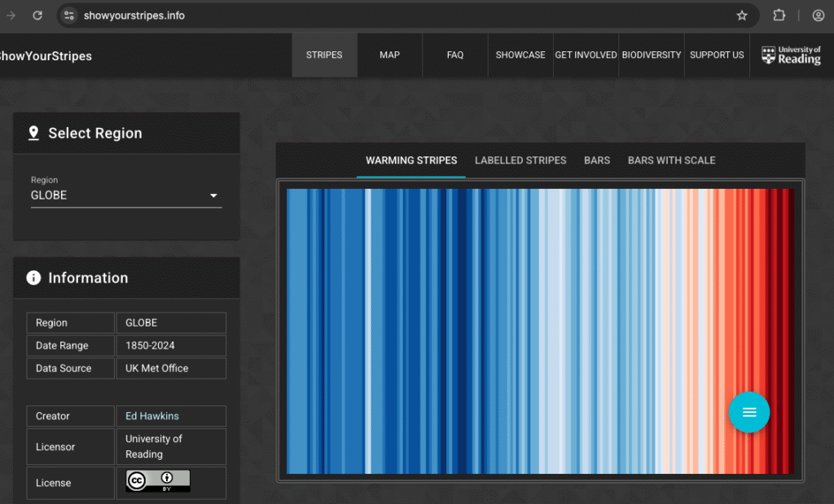The image size is (834, 504).
Task: Click the darkest red stripe at right edge
Action: [x=791, y=326]
